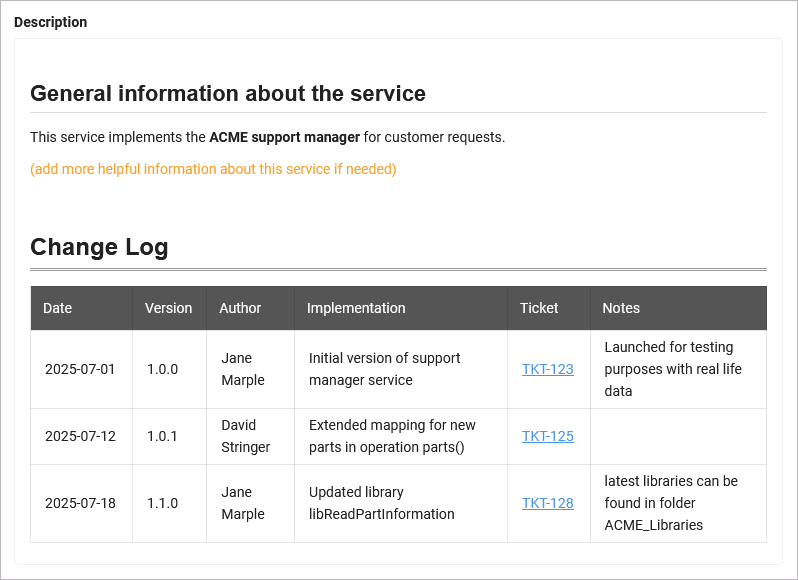Click the orange placeholder helper text
Screen dimensions: 798x580
(213, 169)
